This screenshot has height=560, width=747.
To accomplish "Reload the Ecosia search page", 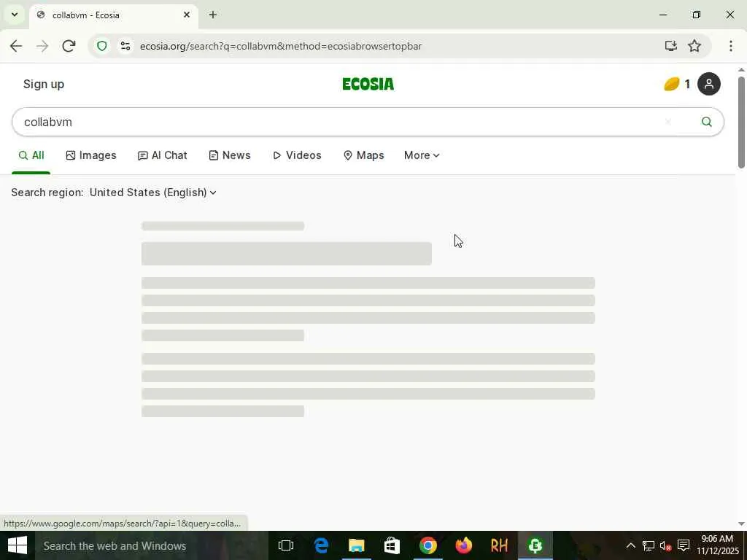I will [69, 46].
